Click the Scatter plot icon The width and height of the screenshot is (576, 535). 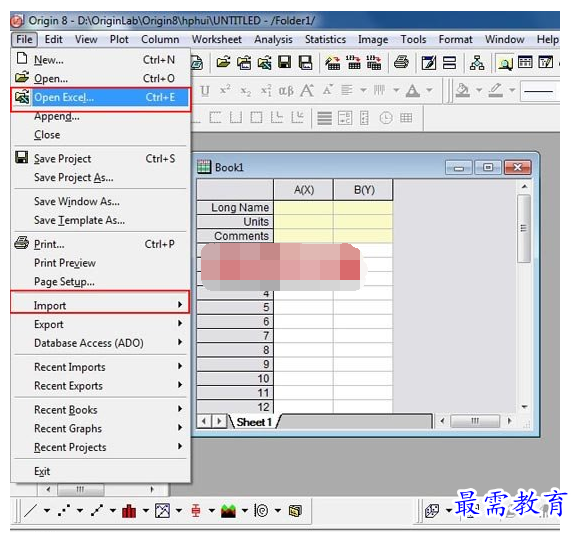point(64,510)
